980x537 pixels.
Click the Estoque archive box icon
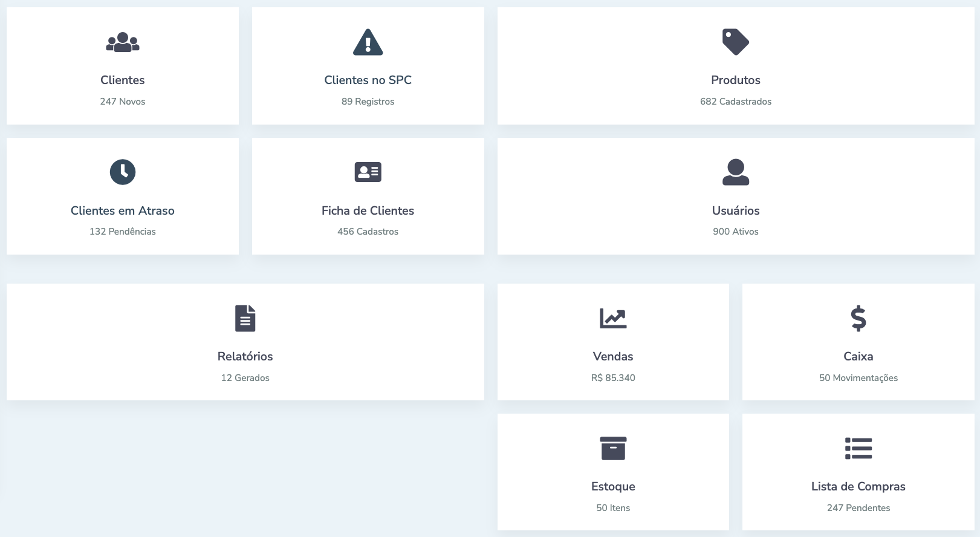612,448
